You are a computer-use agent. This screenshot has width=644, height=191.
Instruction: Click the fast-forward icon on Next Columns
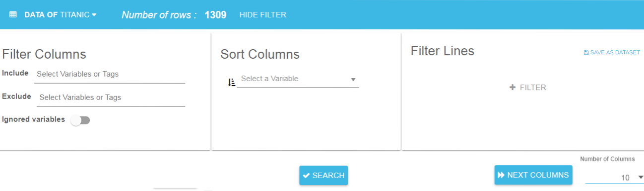pyautogui.click(x=502, y=175)
